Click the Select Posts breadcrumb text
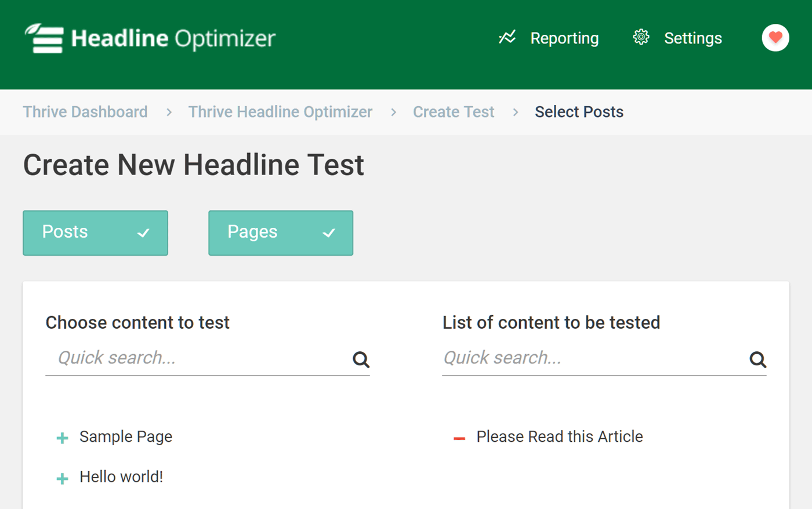 point(579,111)
